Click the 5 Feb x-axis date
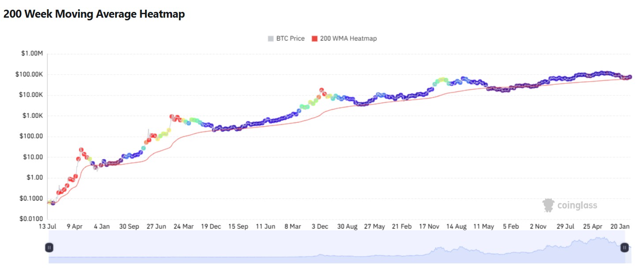644x268 pixels. click(511, 226)
